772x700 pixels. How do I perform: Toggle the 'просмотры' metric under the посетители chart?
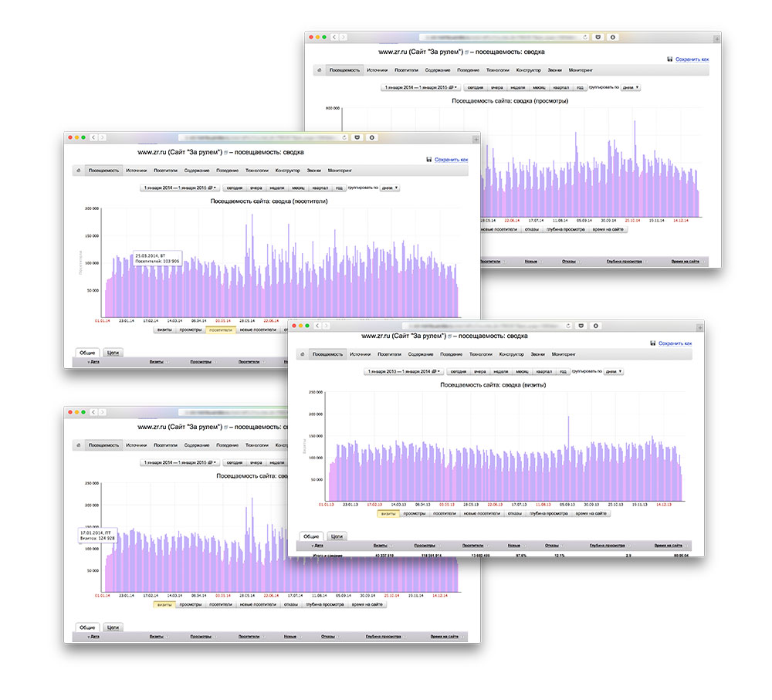(190, 329)
